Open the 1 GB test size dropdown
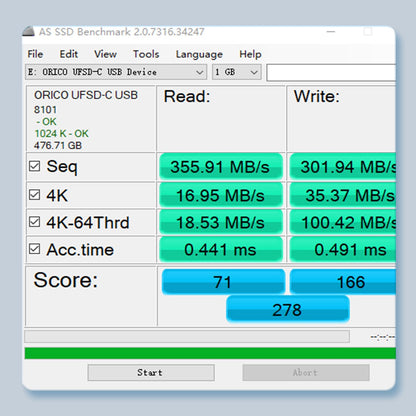This screenshot has width=416, height=416. 237,72
